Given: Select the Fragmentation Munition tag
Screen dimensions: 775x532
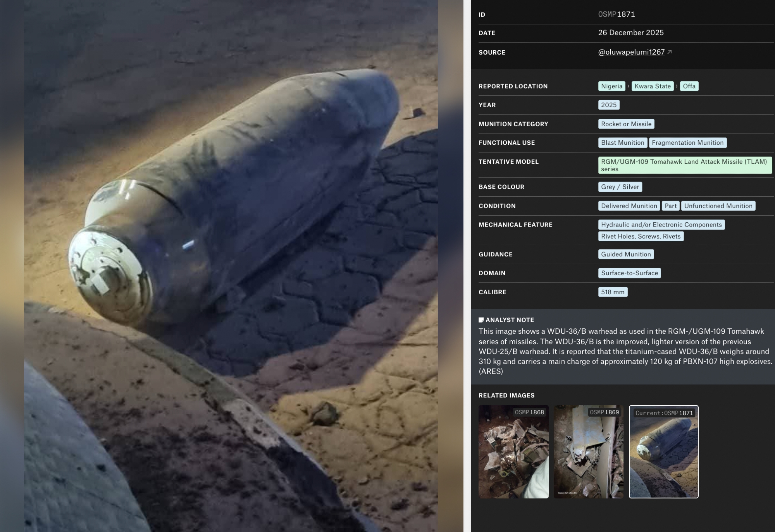Looking at the screenshot, I should [687, 142].
